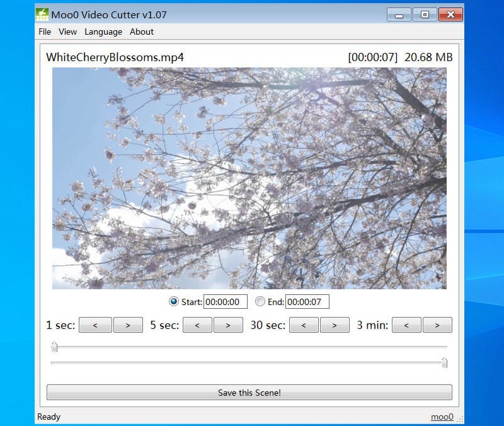Click the Start time input field
The width and height of the screenshot is (504, 426).
tap(225, 302)
